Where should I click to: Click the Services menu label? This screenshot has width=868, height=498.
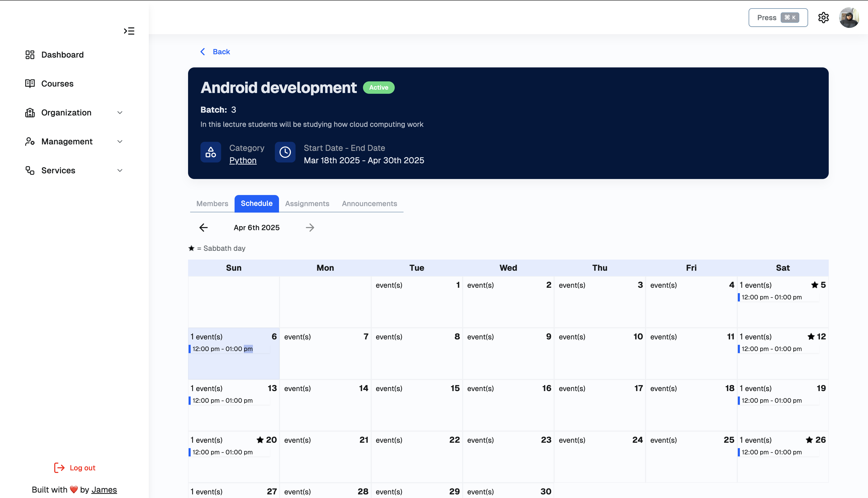click(58, 170)
